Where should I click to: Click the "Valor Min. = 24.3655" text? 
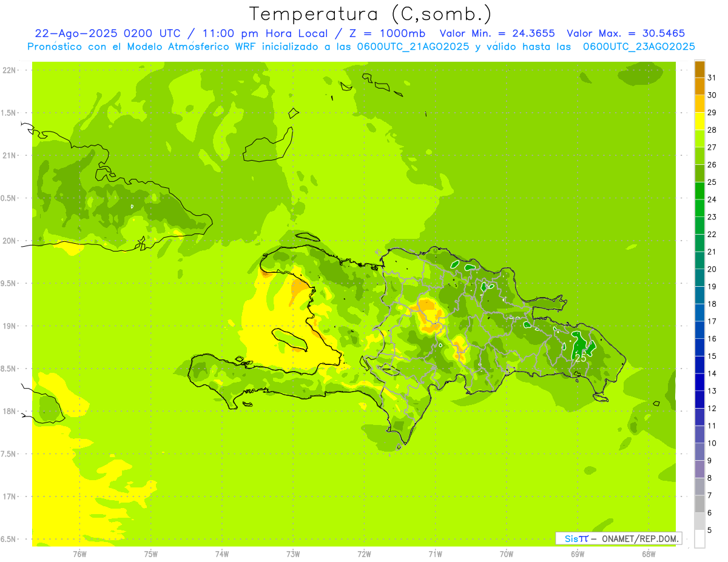pyautogui.click(x=497, y=33)
